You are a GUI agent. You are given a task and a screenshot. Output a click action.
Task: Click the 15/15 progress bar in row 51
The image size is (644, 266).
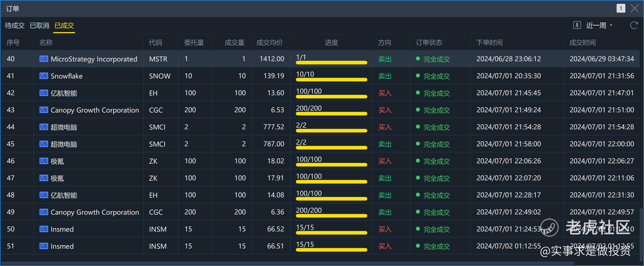point(332,250)
